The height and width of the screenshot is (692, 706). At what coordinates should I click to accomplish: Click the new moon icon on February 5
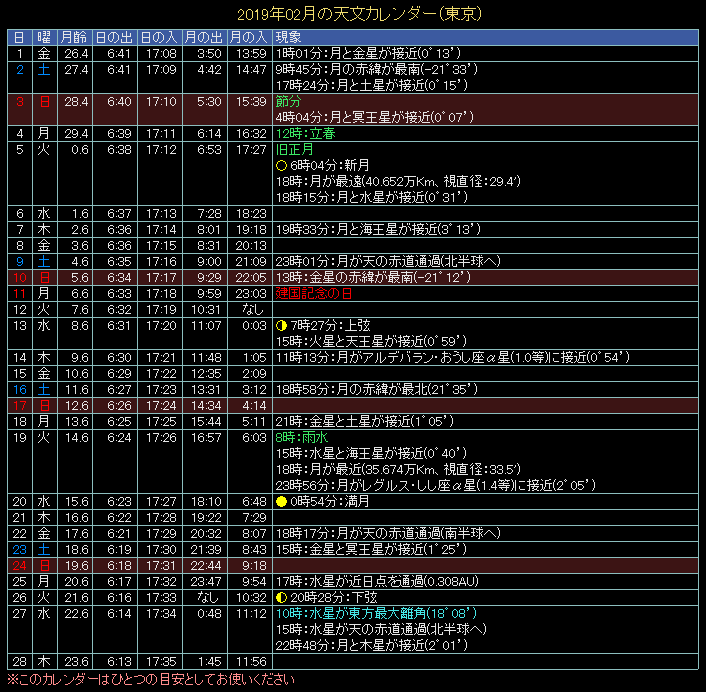[x=281, y=165]
